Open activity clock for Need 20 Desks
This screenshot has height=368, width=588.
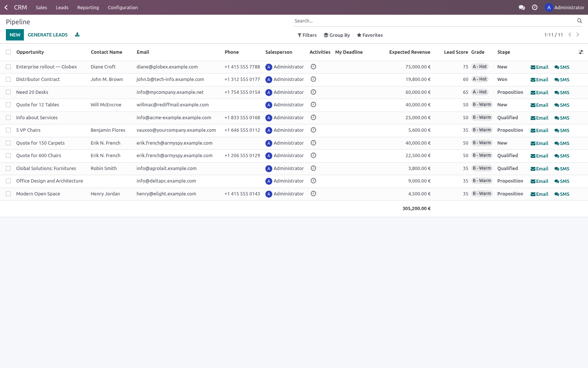313,92
